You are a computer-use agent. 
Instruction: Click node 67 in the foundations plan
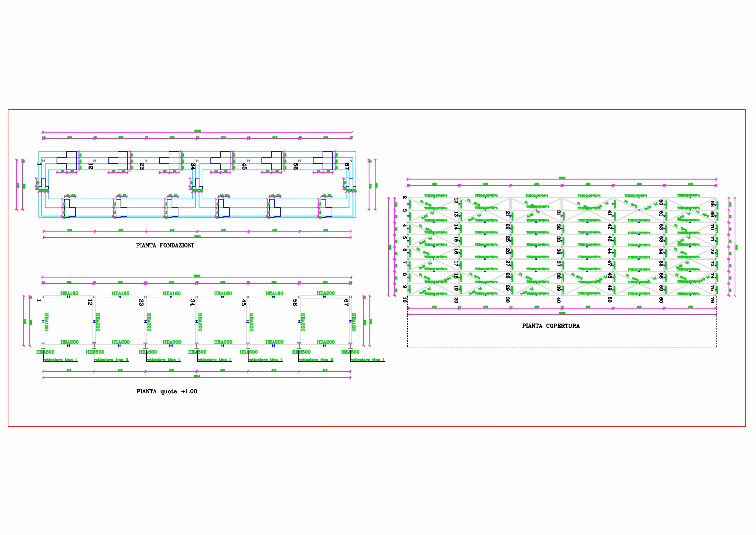coord(347,166)
